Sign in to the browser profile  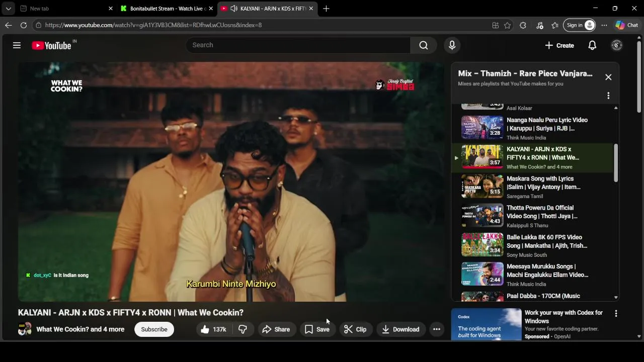click(579, 25)
